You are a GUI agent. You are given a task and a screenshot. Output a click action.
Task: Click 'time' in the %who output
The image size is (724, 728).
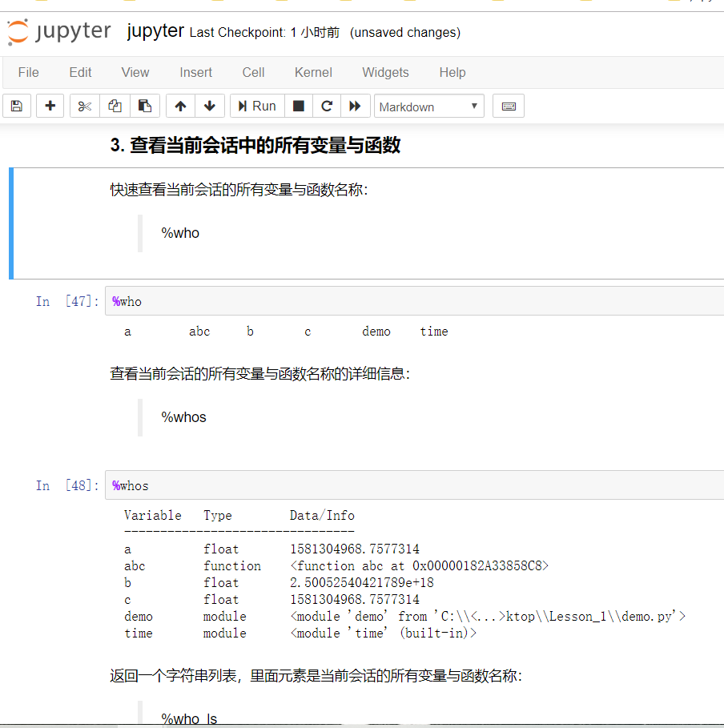click(x=434, y=332)
